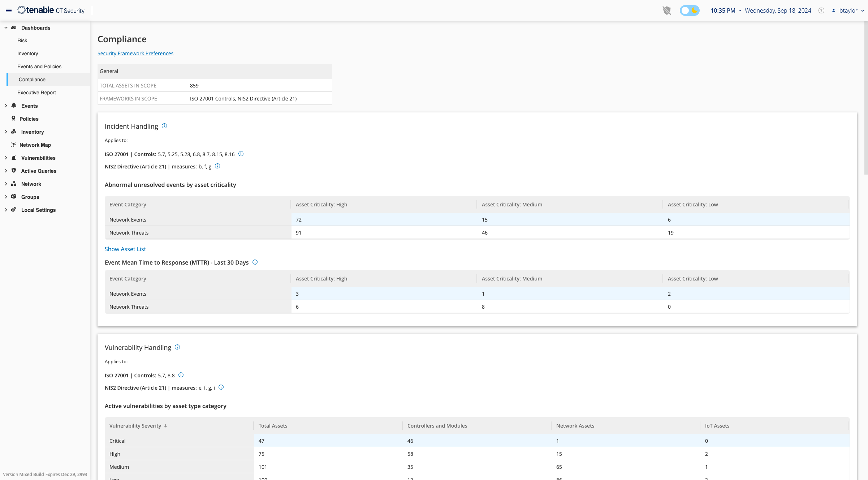
Task: Click info icon beside NIS2 measures b, f, g
Action: point(217,166)
